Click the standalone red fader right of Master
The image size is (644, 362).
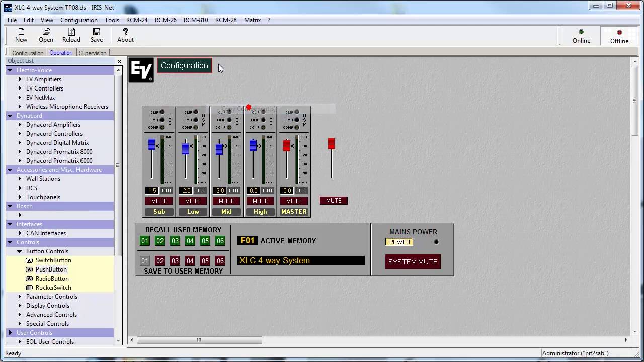pyautogui.click(x=332, y=144)
